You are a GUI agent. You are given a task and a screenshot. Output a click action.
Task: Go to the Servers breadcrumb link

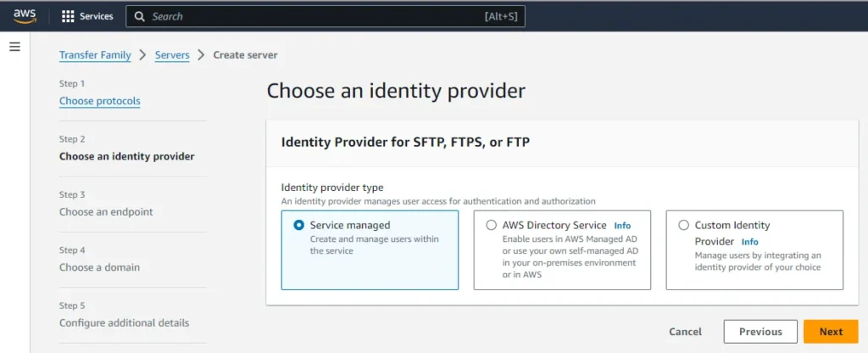(x=172, y=55)
